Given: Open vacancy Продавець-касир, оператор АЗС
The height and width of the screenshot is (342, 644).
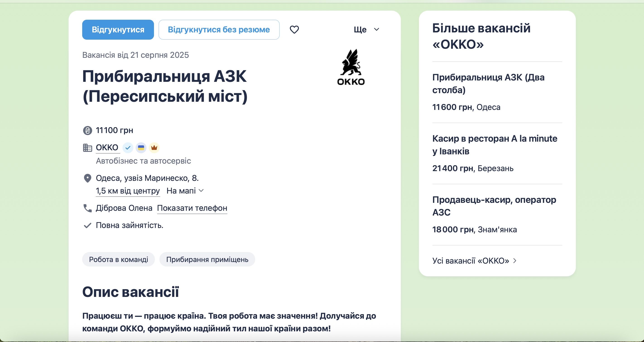Looking at the screenshot, I should tap(494, 206).
